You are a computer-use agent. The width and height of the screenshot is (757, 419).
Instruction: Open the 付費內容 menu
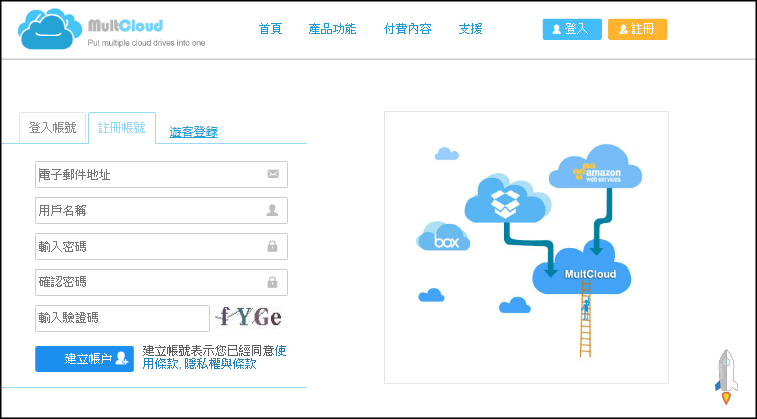pyautogui.click(x=407, y=28)
